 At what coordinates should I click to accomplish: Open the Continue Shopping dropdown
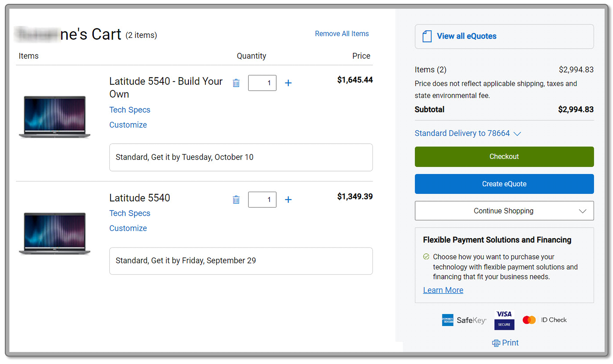point(504,211)
